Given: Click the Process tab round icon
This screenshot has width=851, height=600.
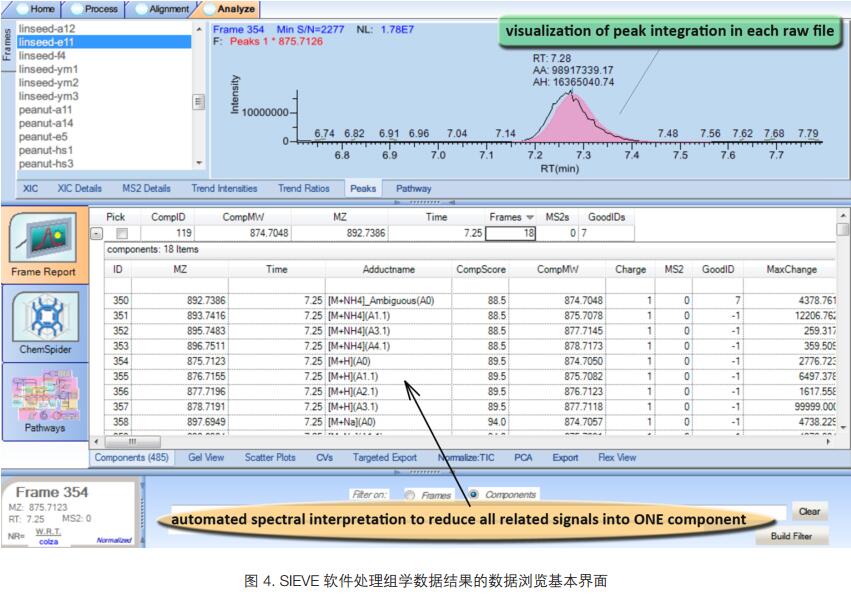Looking at the screenshot, I should [x=76, y=9].
